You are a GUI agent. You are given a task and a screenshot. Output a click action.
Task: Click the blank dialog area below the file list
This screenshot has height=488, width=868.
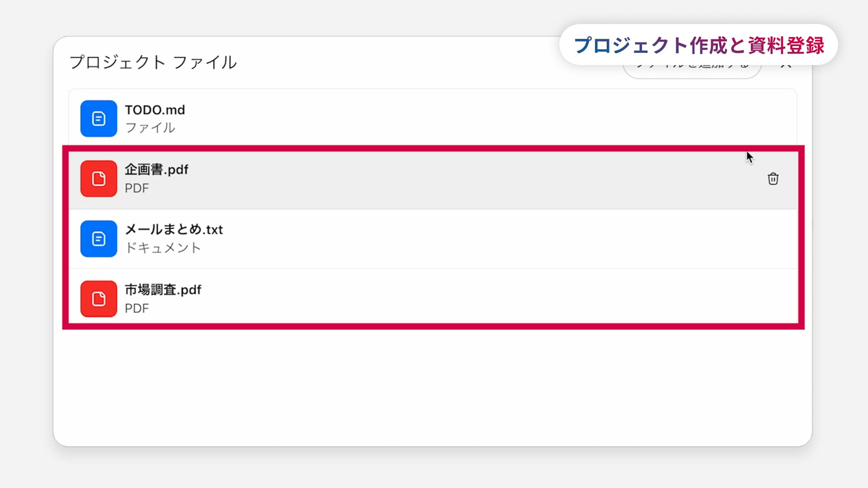coord(431,387)
